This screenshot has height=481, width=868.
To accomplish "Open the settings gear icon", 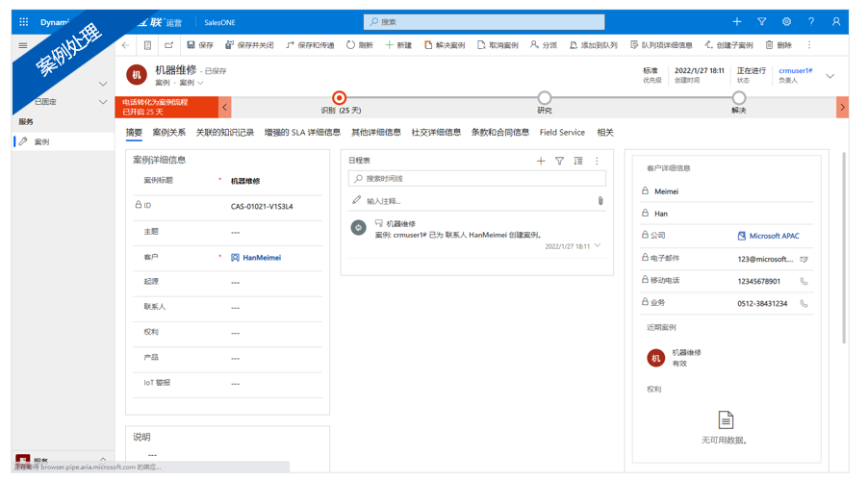I will pos(786,21).
